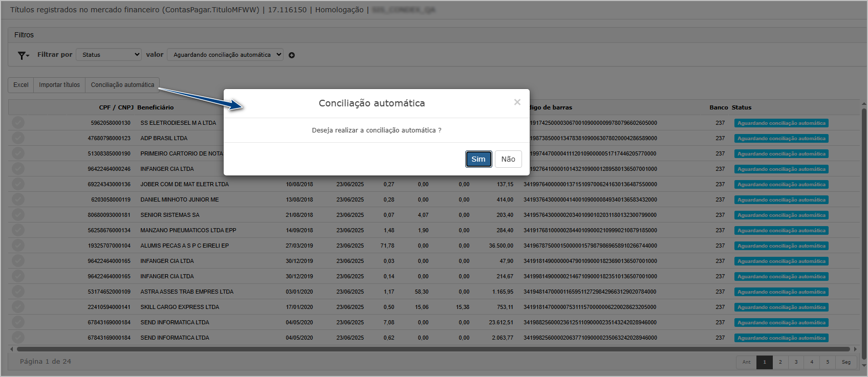Confirm with the Sim button
The height and width of the screenshot is (377, 868).
click(x=479, y=159)
